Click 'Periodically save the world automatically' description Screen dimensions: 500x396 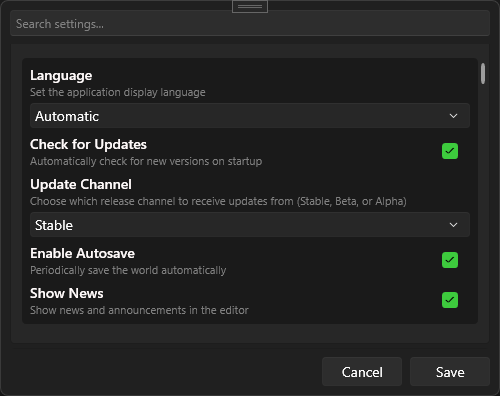pos(128,270)
